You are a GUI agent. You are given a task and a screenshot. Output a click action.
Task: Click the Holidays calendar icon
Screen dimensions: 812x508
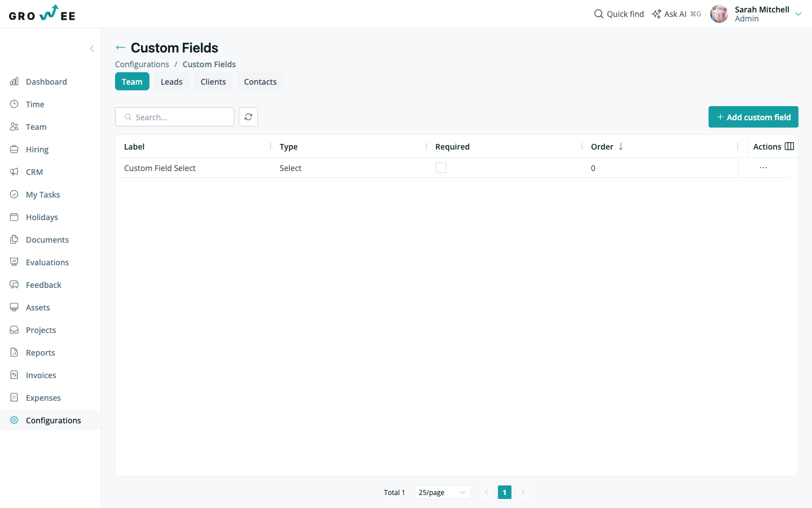pyautogui.click(x=14, y=217)
